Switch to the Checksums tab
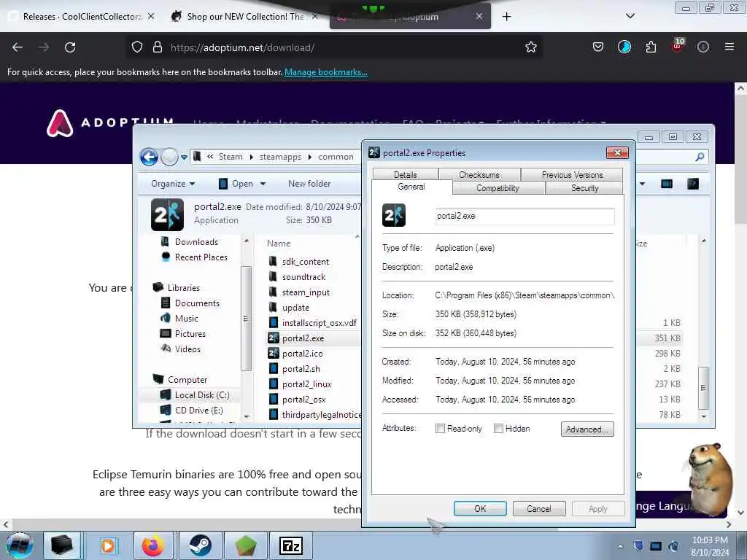 [479, 175]
